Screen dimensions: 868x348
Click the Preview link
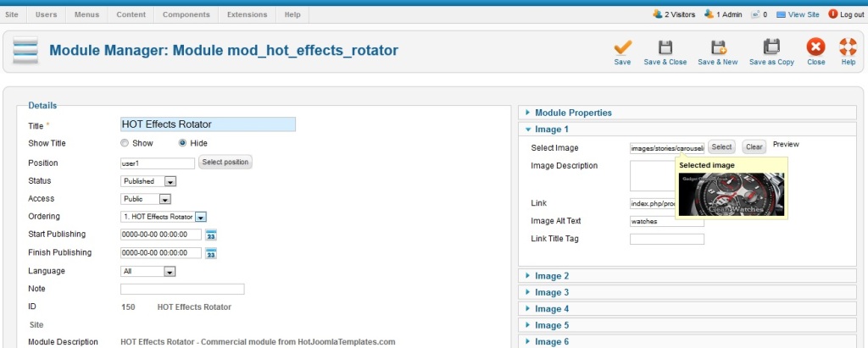point(786,145)
